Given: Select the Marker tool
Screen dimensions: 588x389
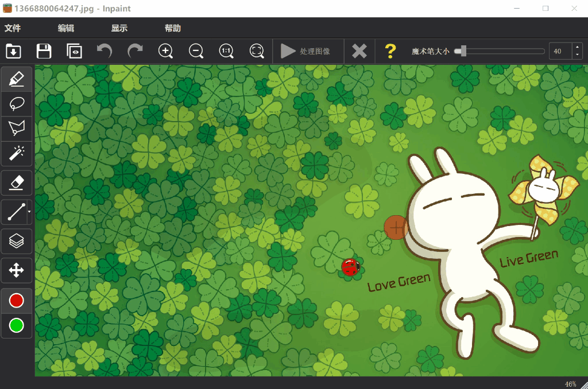Looking at the screenshot, I should coord(17,79).
